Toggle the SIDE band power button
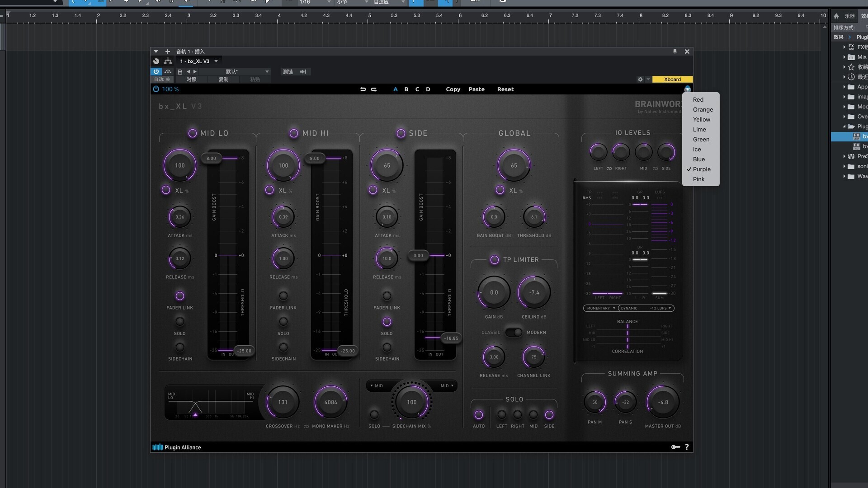This screenshot has height=488, width=868. tap(401, 133)
